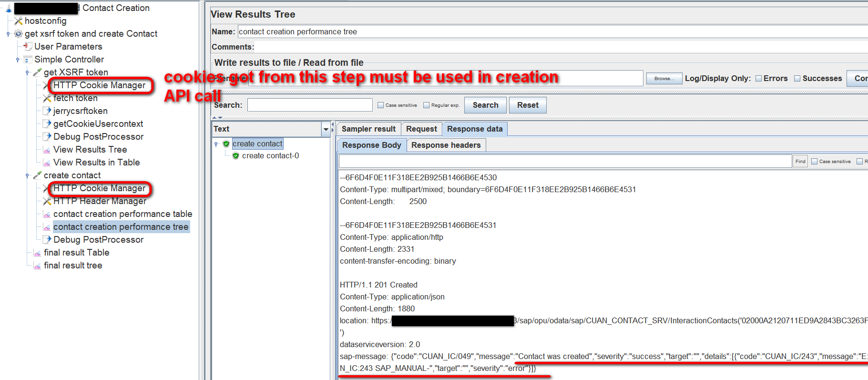Click the thread group gear icon

click(19, 34)
